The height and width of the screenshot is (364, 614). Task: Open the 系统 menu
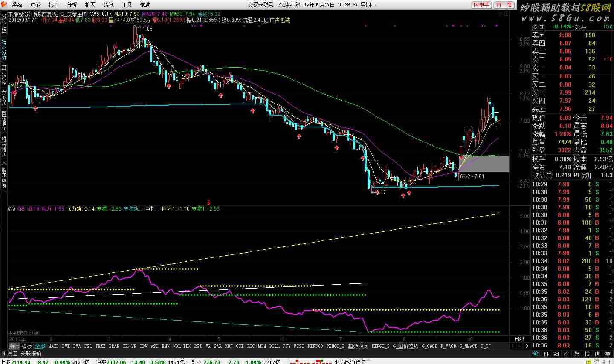coord(17,5)
